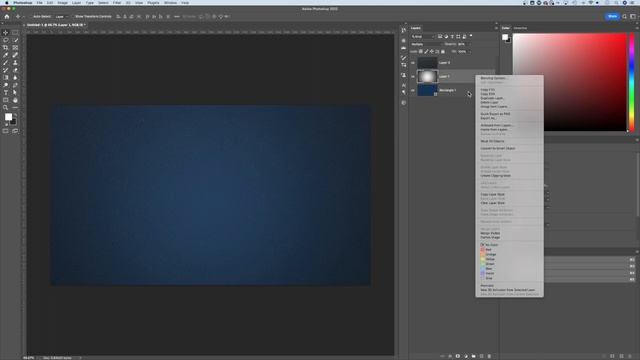Select the Clone Stamp tool
Image resolution: width=640 pixels, height=360 pixels.
click(15, 62)
